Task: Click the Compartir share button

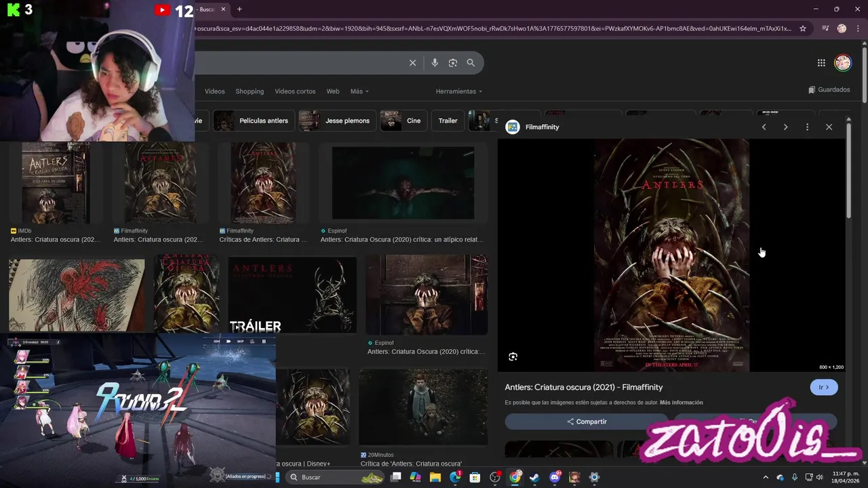Action: coord(587,422)
